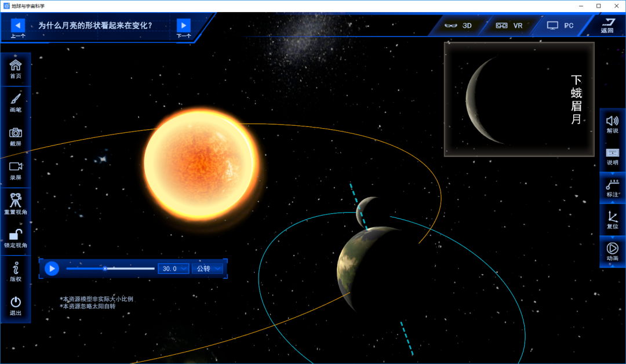The width and height of the screenshot is (626, 364).
Task: Toggle lock view (锁定视角) padlock
Action: (x=16, y=238)
